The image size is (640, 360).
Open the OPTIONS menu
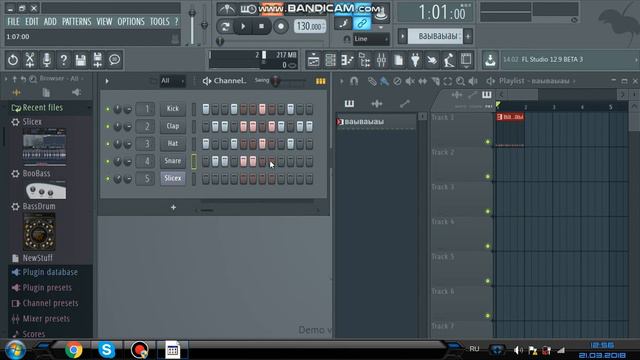coord(131,22)
